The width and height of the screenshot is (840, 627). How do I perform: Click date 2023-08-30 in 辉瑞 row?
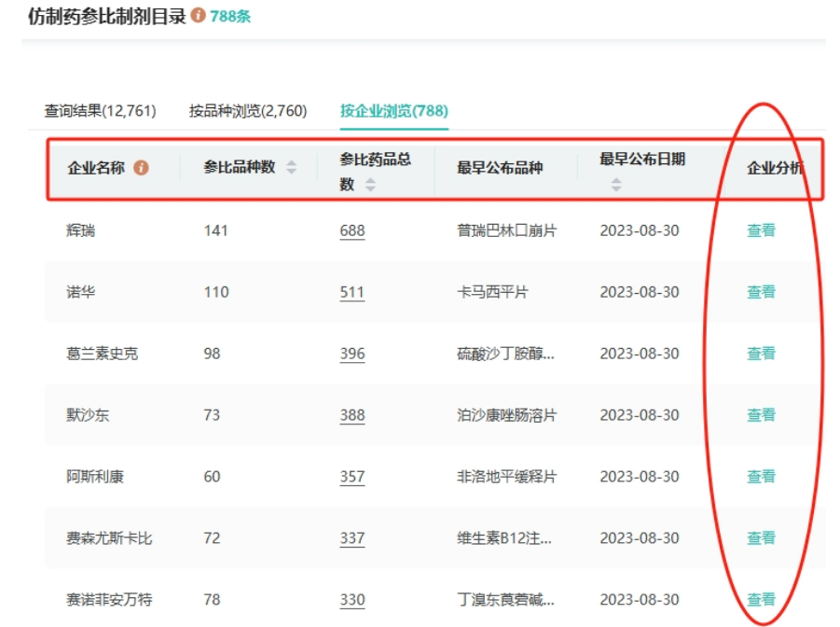click(640, 230)
